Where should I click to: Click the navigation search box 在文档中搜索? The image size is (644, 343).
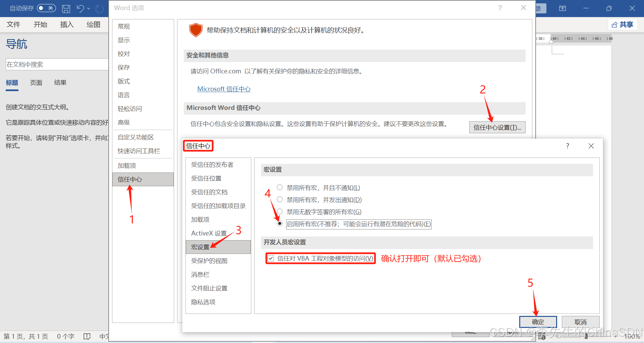pyautogui.click(x=57, y=64)
